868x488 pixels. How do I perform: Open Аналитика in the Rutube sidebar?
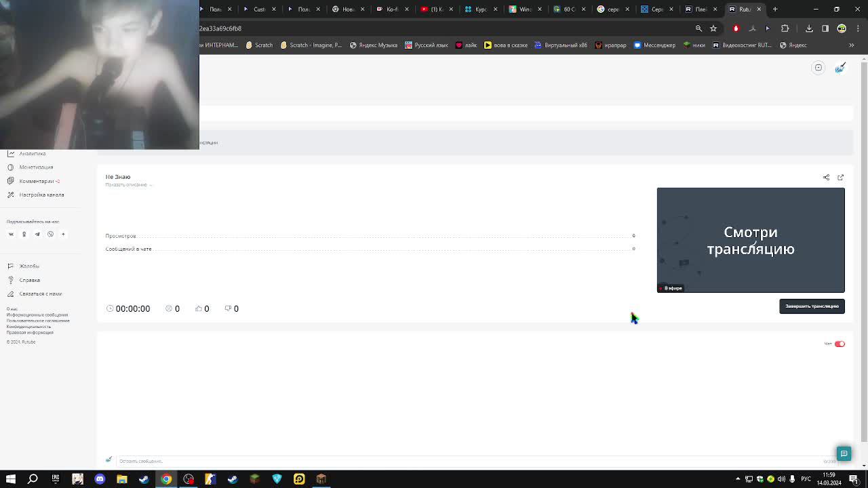coord(26,154)
